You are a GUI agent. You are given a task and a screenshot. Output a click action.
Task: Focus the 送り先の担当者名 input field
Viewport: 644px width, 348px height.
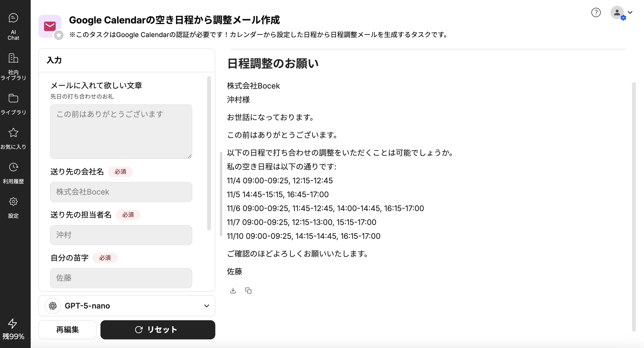(x=121, y=235)
